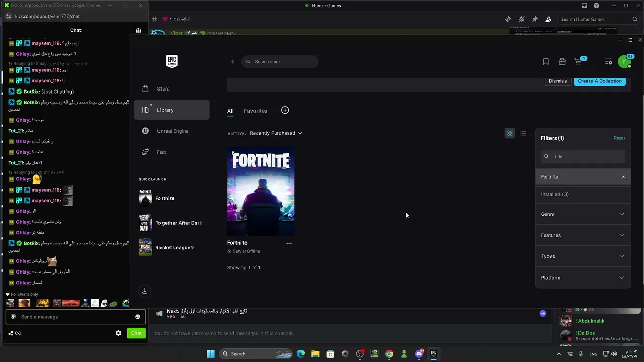Open Discord inbox icon

pos(584,6)
